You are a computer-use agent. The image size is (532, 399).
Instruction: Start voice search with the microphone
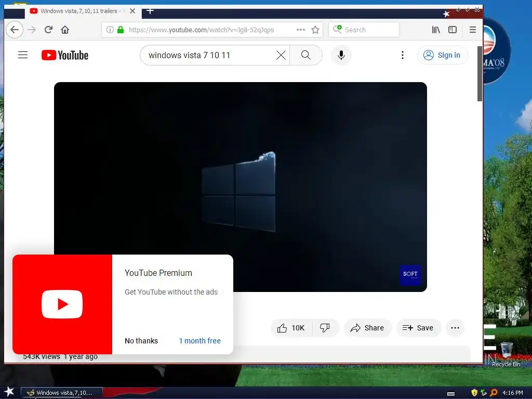(341, 55)
